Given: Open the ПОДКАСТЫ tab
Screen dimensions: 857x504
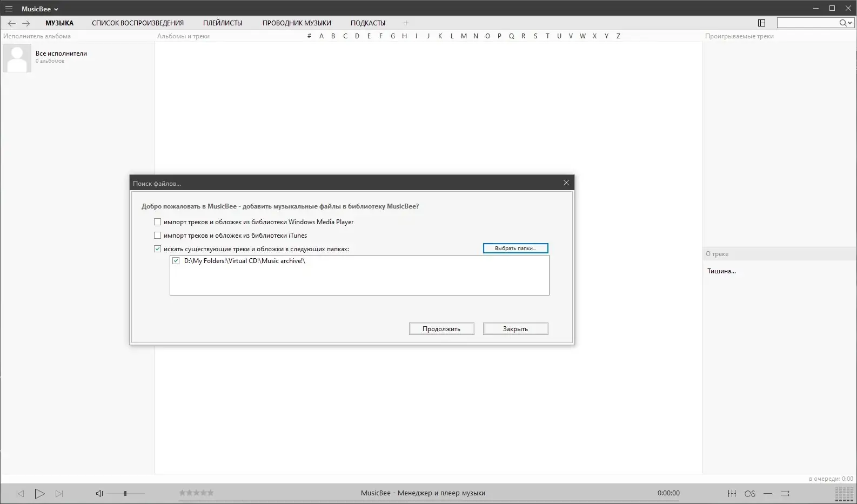Looking at the screenshot, I should (368, 23).
